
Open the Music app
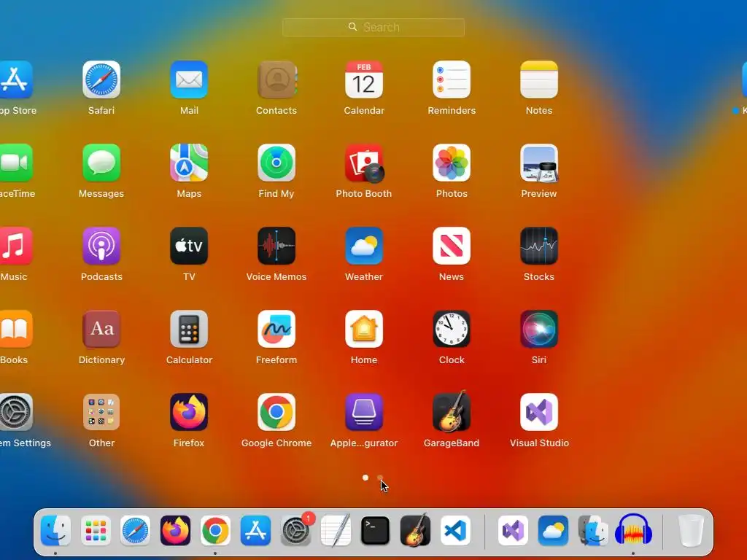(x=15, y=246)
